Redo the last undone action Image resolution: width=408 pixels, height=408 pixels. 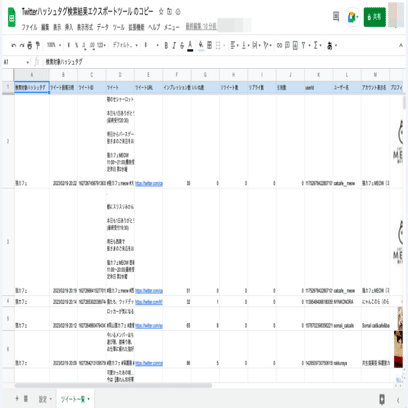[x=22, y=45]
